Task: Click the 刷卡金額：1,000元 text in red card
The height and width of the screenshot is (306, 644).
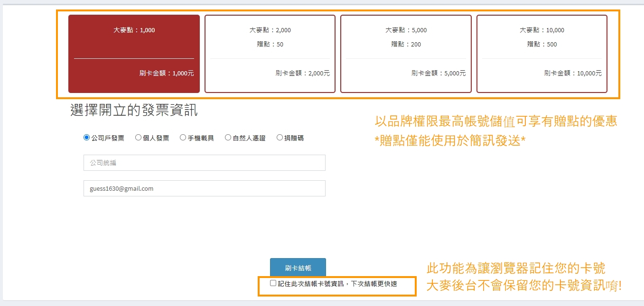Action: [167, 74]
